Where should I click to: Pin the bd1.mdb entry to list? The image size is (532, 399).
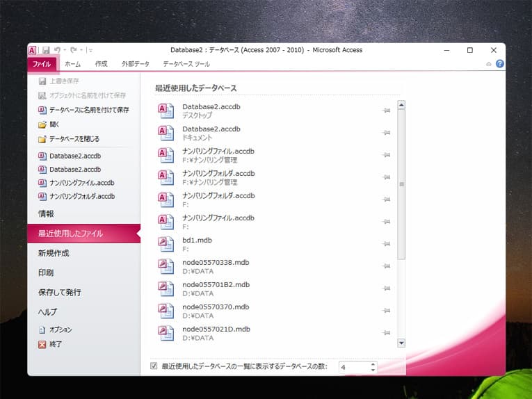click(x=386, y=244)
